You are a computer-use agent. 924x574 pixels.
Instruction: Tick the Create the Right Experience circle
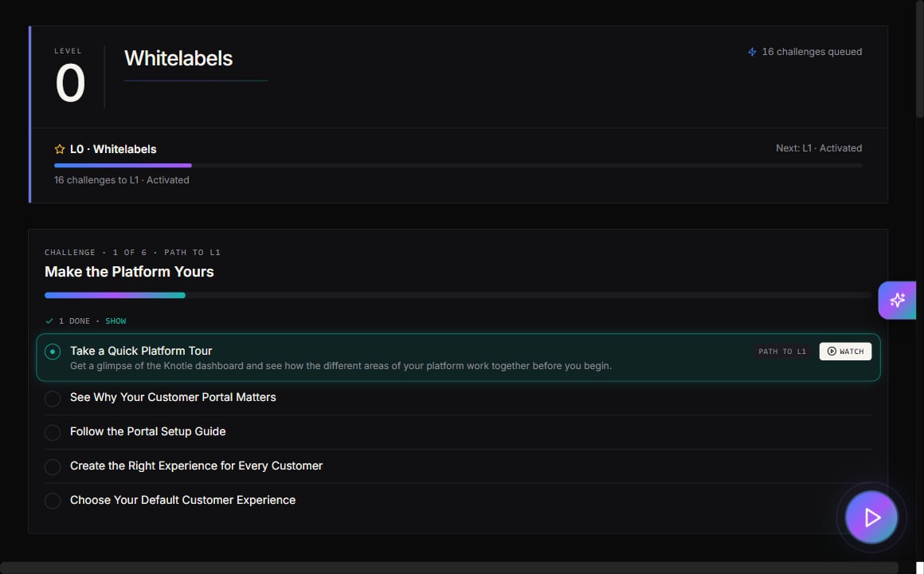click(x=53, y=466)
